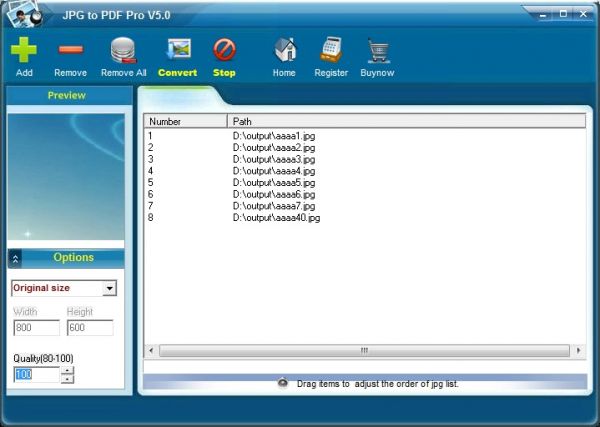Viewport: 600px width, 427px height.
Task: Increase Quality with the up arrow
Action: pyautogui.click(x=67, y=370)
